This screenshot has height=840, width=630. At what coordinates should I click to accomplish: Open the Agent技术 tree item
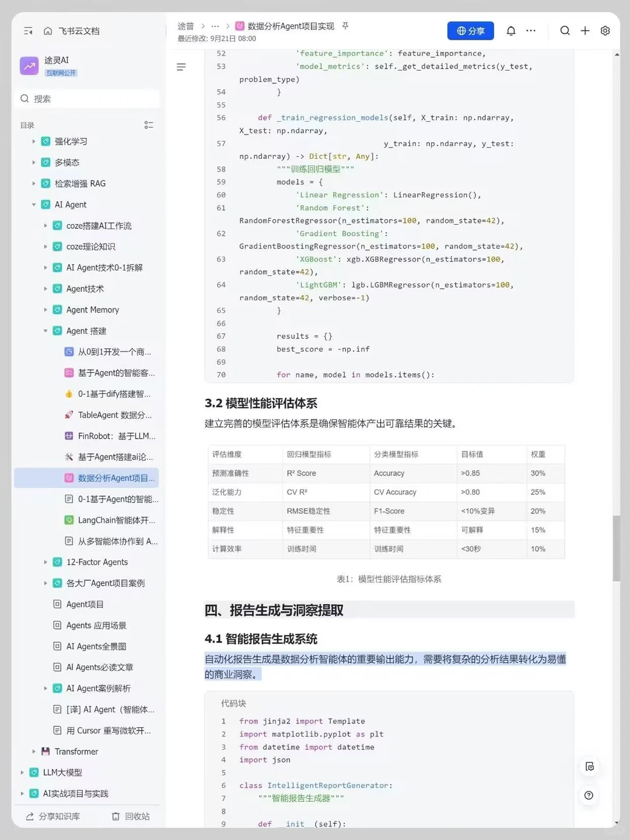point(85,289)
